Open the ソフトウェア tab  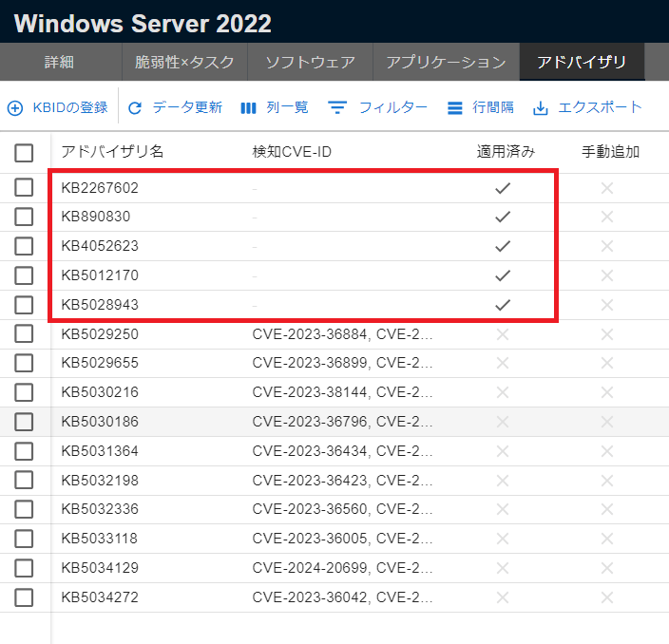click(x=310, y=62)
